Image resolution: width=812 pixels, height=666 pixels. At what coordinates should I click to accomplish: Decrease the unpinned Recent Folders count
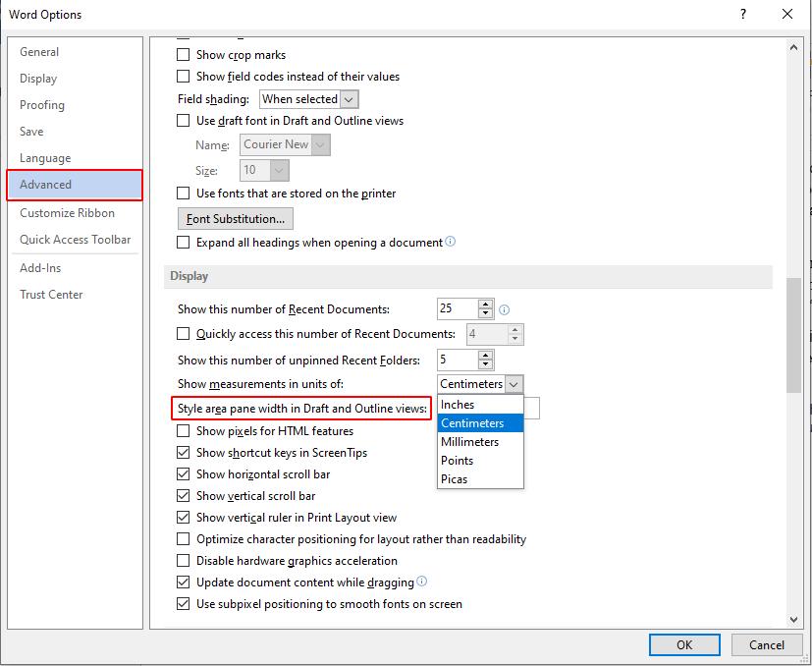pyautogui.click(x=485, y=364)
